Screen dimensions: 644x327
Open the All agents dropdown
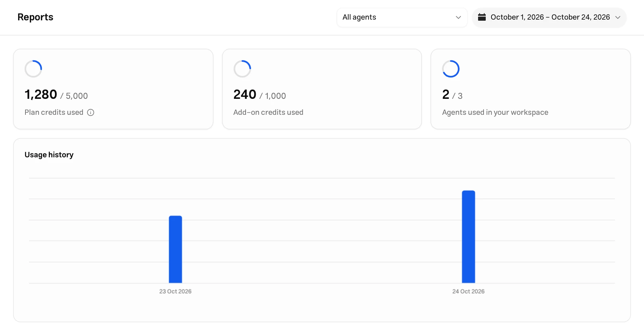(402, 17)
